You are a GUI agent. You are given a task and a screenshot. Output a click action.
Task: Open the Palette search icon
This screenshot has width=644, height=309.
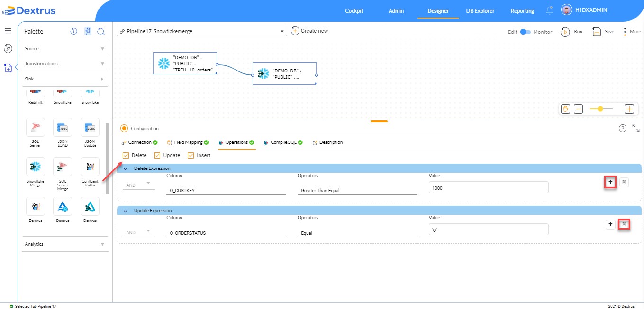[101, 31]
